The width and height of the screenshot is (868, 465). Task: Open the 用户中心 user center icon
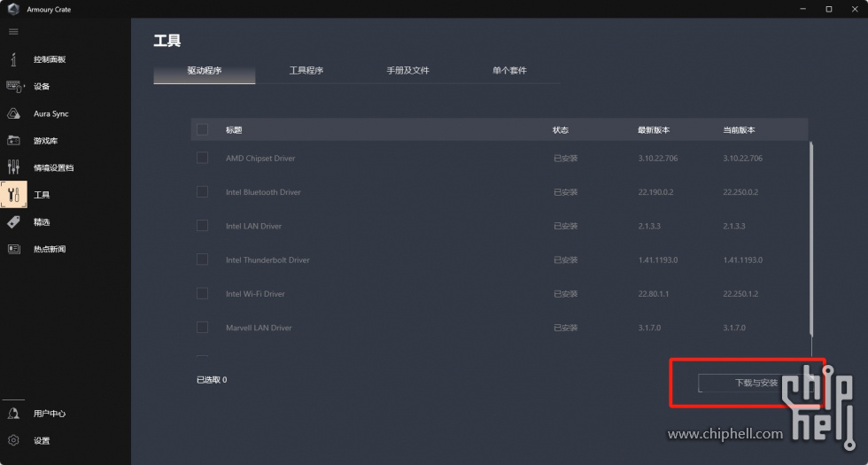click(13, 414)
